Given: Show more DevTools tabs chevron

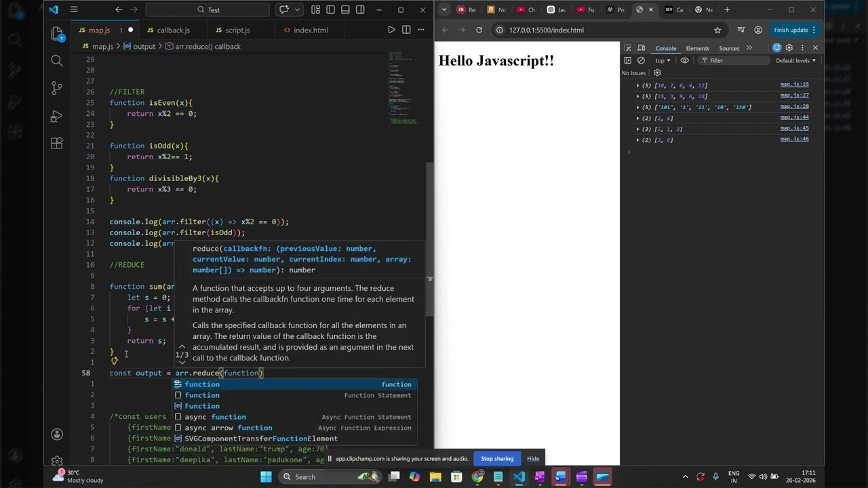Looking at the screenshot, I should [749, 48].
